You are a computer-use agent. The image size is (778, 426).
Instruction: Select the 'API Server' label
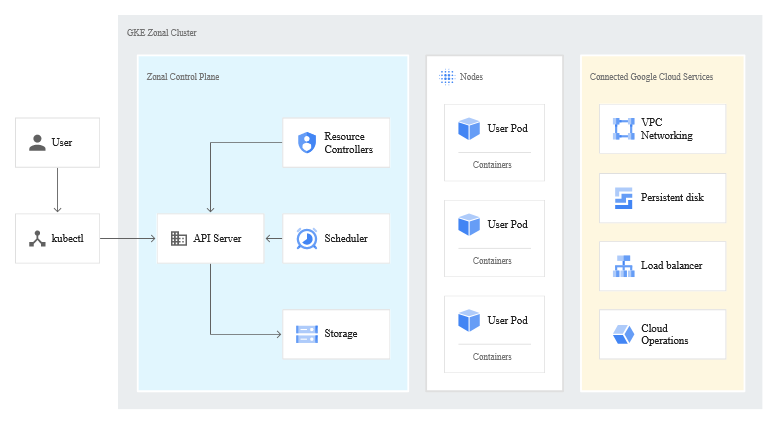click(217, 239)
